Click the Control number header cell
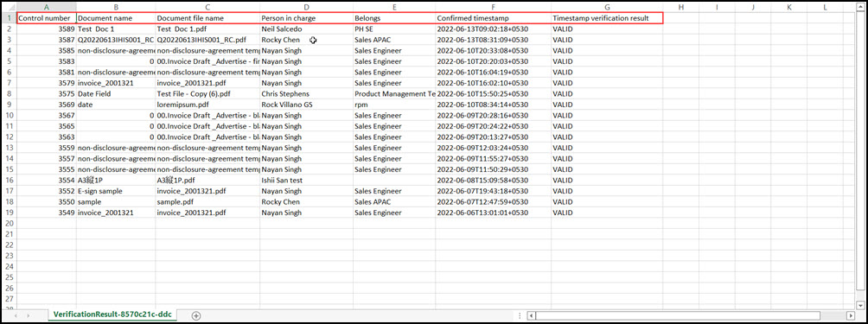 tap(47, 18)
